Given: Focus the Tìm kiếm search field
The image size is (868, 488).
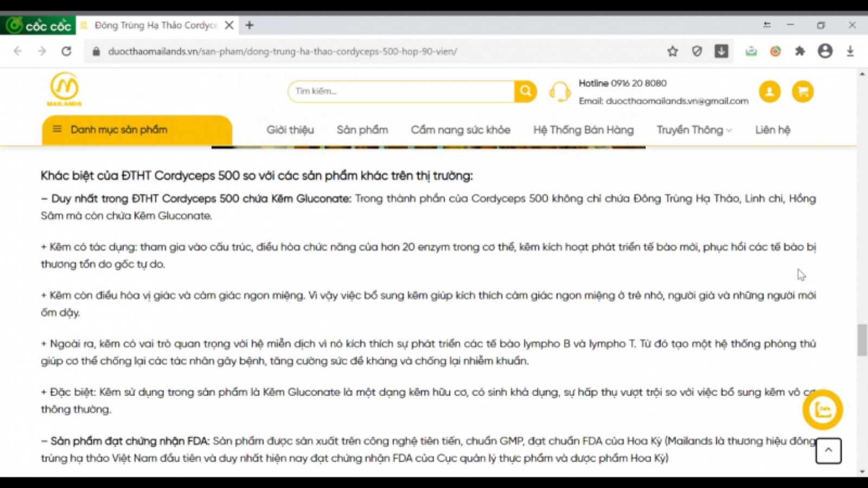Looking at the screenshot, I should tap(401, 91).
